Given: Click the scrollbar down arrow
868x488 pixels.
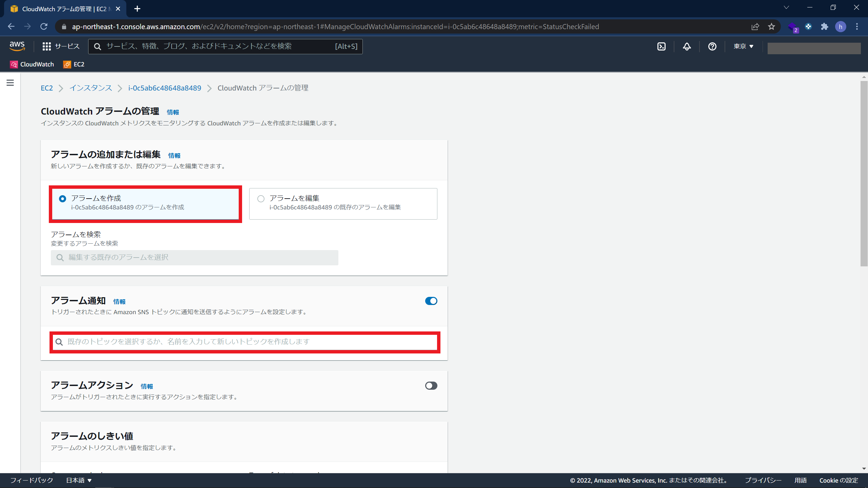Looking at the screenshot, I should tap(864, 469).
